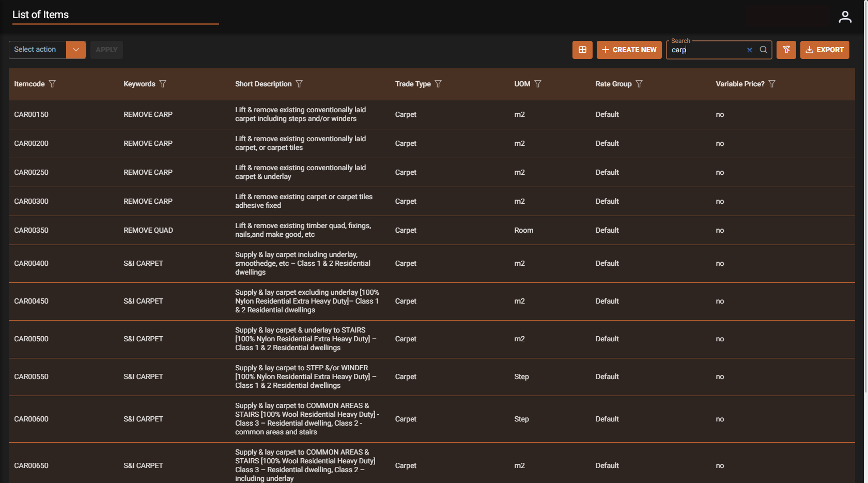Open the filter on the Trade Type column
Viewport: 868px width, 483px height.
pyautogui.click(x=438, y=83)
